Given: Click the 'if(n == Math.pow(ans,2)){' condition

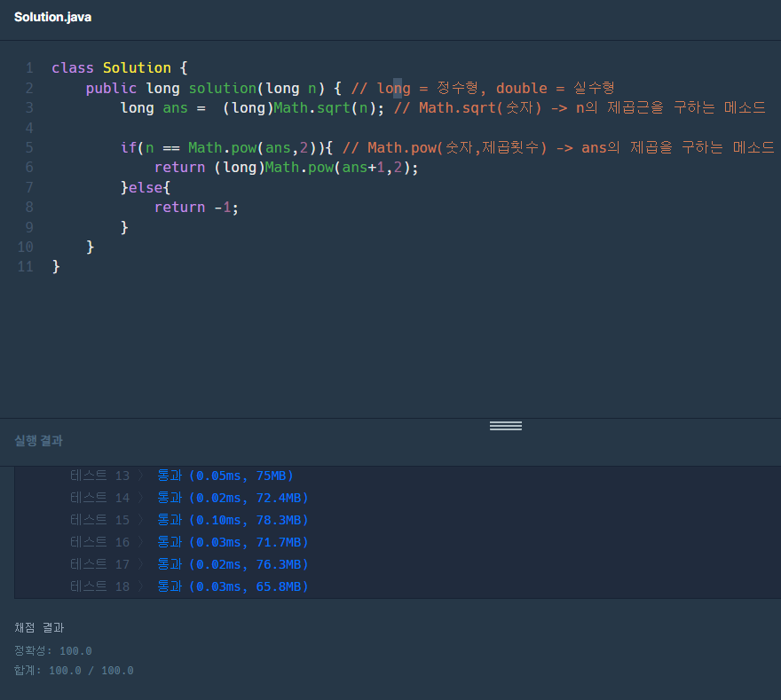Looking at the screenshot, I should [226, 147].
